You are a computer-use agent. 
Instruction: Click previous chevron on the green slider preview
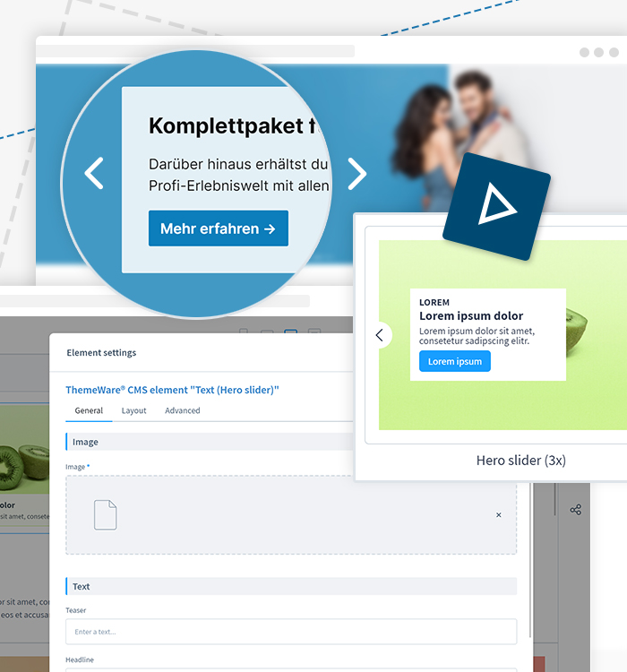click(380, 335)
